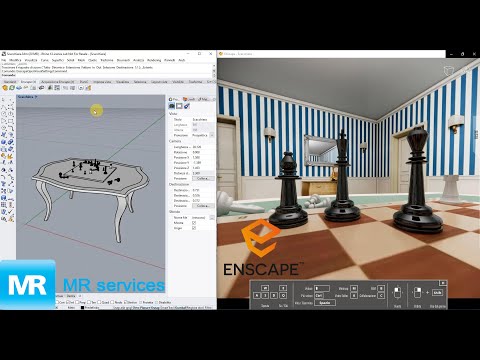
Task: Click the Camera Posizione Colloca button
Action: point(203,179)
